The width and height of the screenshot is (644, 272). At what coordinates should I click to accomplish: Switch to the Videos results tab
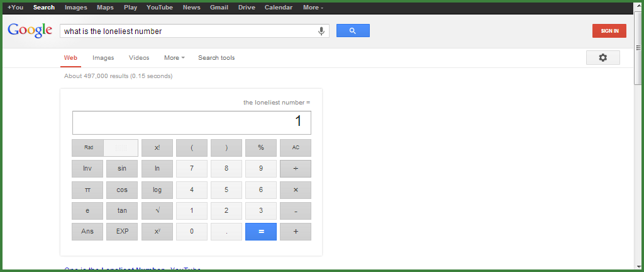click(139, 58)
